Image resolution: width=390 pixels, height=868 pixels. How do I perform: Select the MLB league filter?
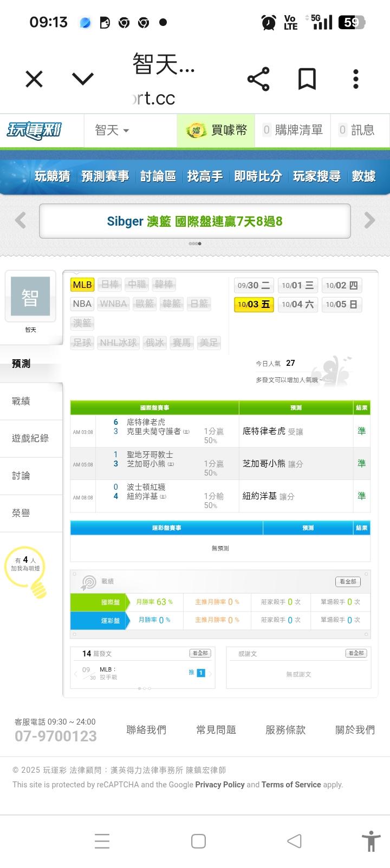click(x=82, y=285)
